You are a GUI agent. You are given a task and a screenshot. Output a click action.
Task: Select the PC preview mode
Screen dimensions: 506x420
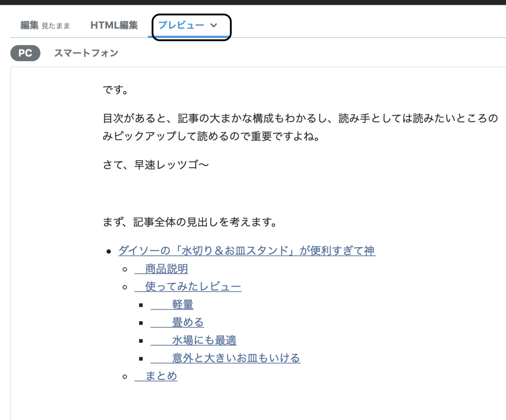[x=24, y=53]
